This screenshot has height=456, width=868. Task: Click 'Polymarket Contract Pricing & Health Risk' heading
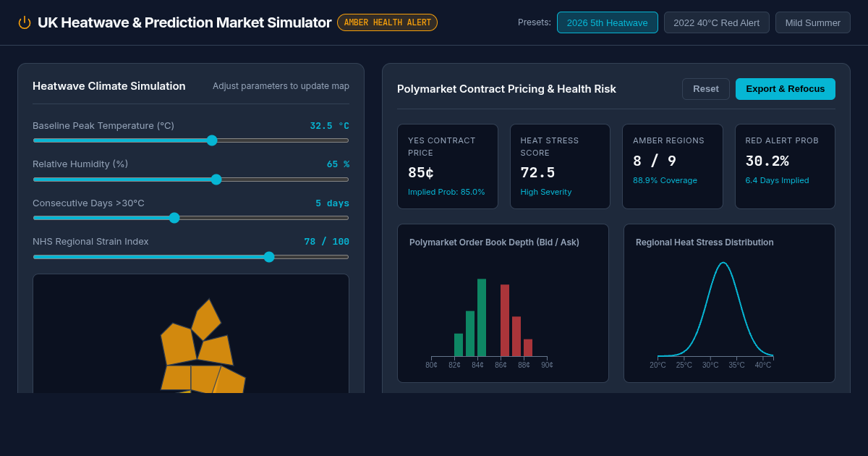point(506,89)
